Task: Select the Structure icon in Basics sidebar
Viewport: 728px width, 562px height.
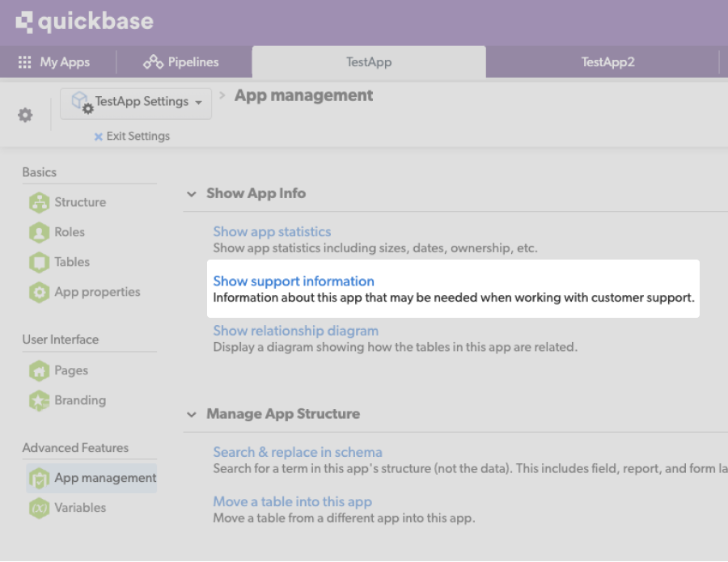Action: click(x=38, y=201)
